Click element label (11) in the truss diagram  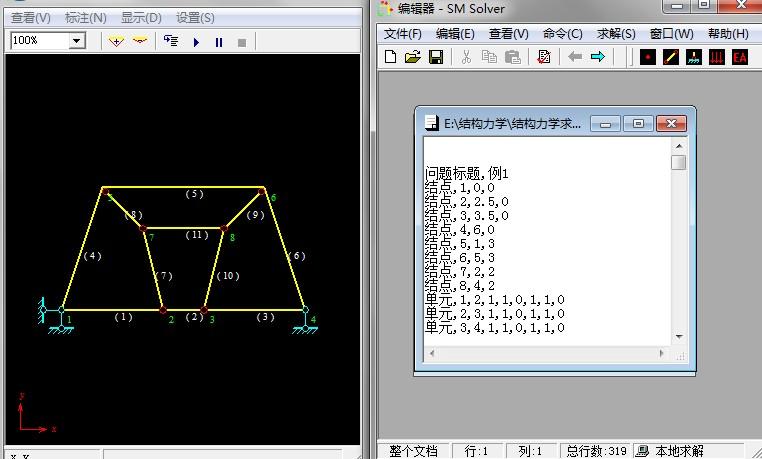point(197,235)
